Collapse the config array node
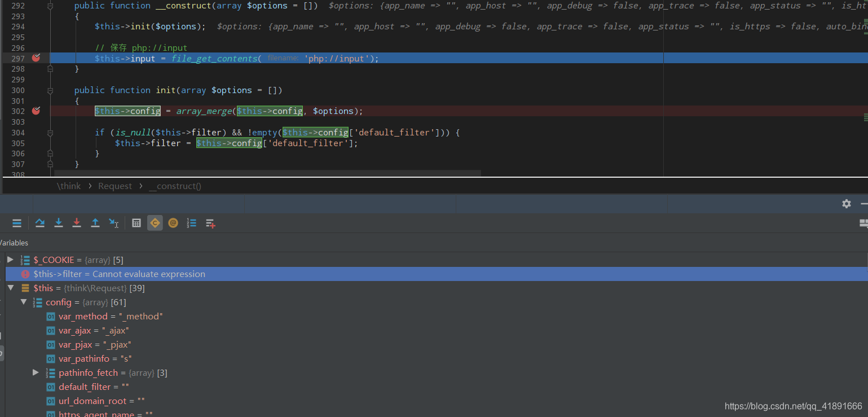The height and width of the screenshot is (417, 868). tap(24, 302)
